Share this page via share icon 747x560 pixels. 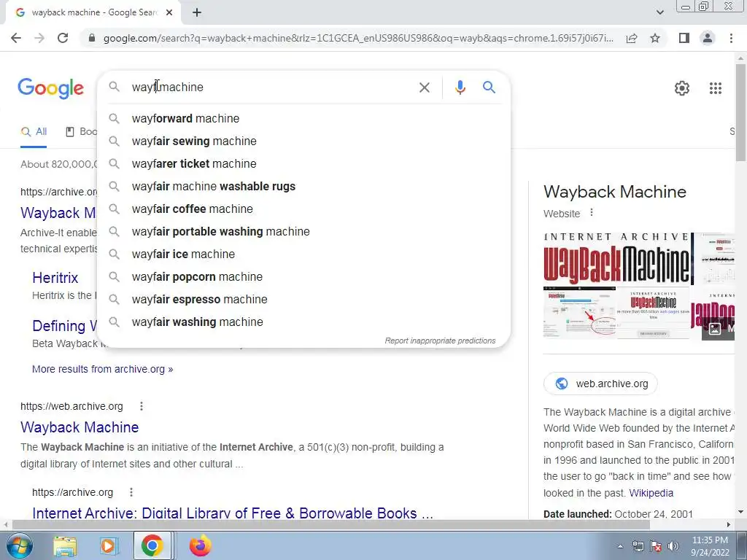pos(632,38)
